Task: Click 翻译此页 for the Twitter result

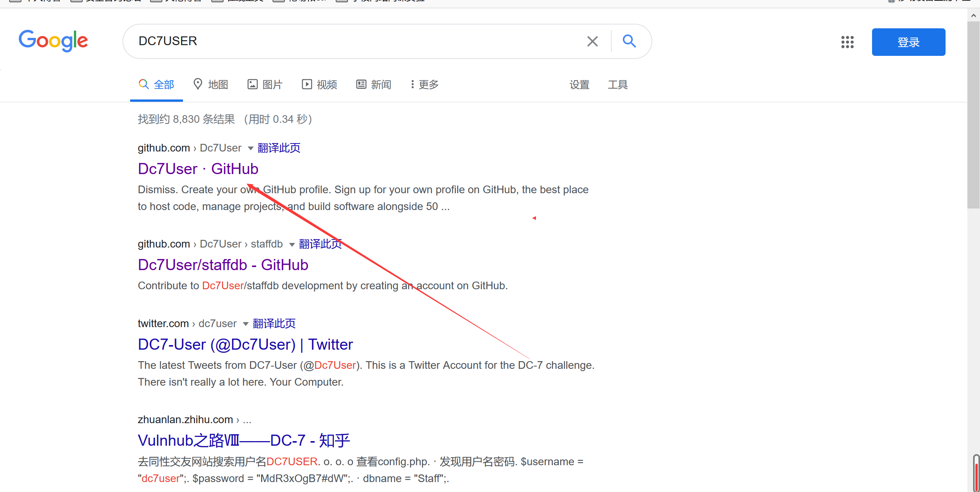Action: click(x=274, y=323)
